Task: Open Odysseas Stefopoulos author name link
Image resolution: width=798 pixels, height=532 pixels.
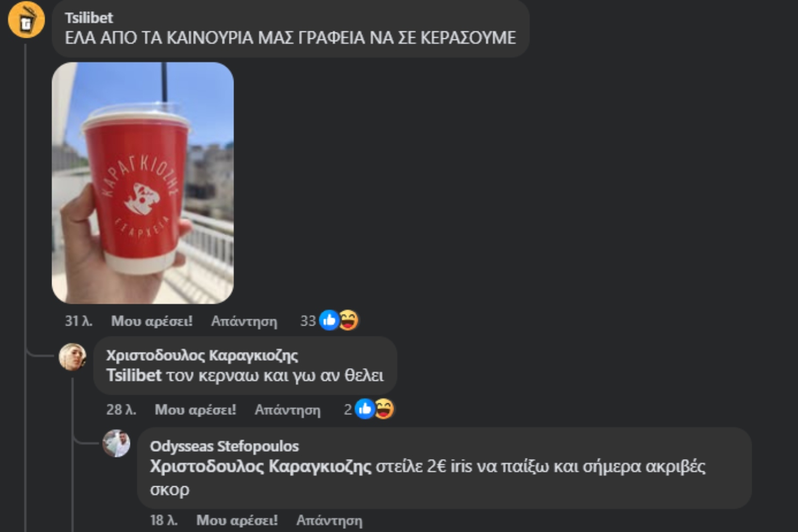Action: coord(225,446)
